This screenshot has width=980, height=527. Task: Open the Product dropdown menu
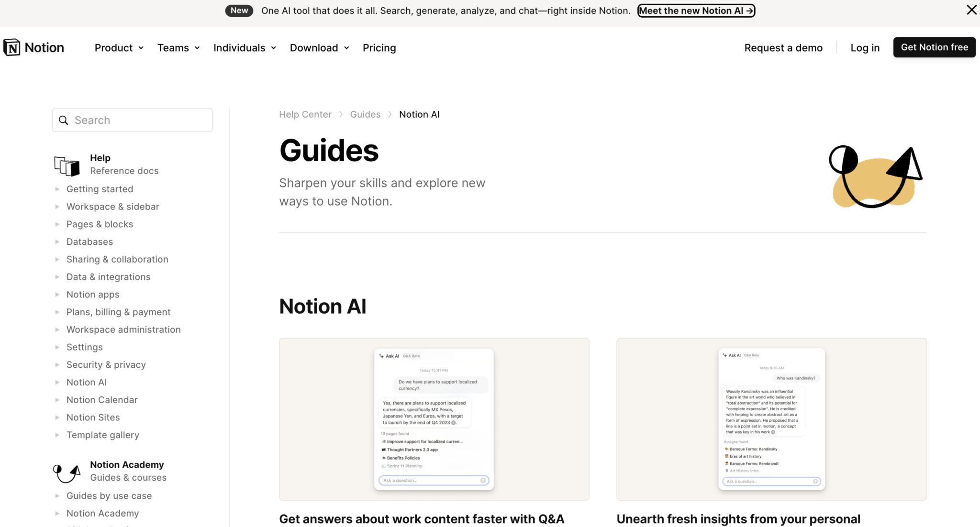(x=119, y=47)
